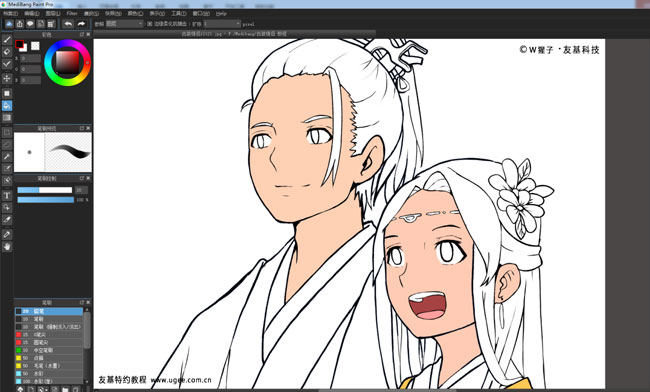Image resolution: width=650 pixels, height=392 pixels.
Task: Select the Gradient tool
Action: 7,118
